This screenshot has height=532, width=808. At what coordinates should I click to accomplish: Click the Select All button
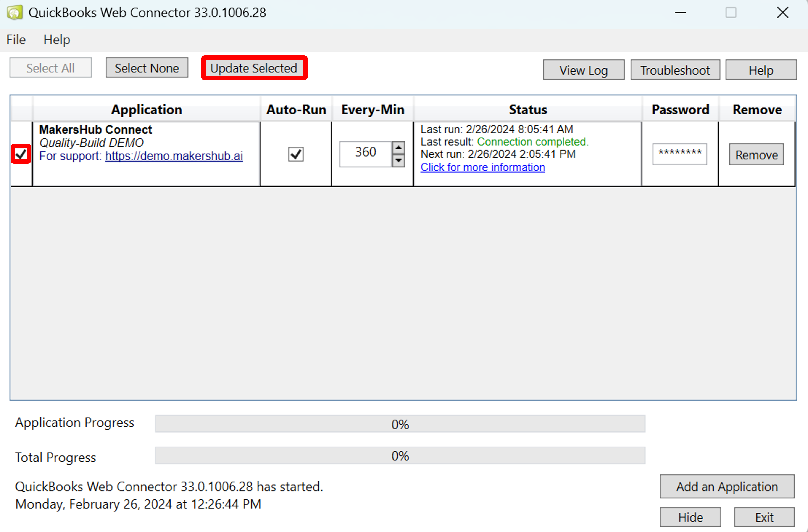[51, 67]
